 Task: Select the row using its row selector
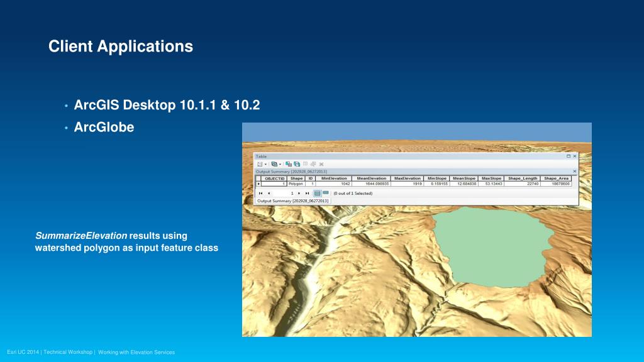(258, 184)
